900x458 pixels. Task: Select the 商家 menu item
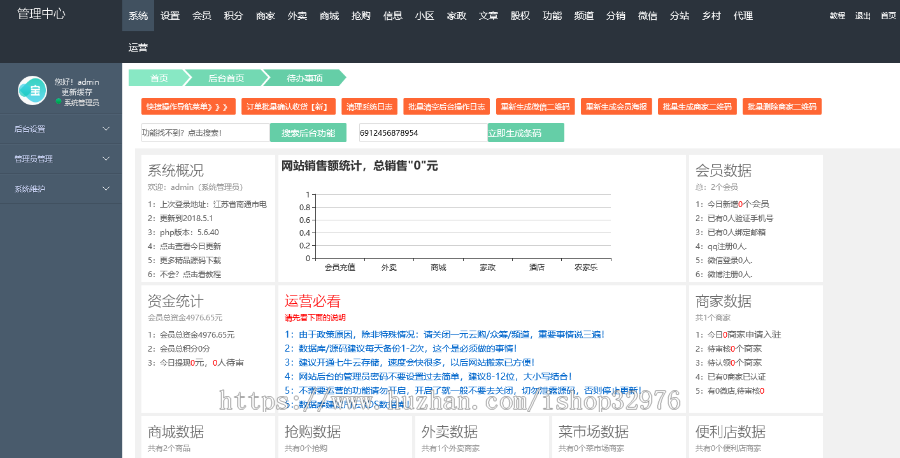pyautogui.click(x=265, y=15)
